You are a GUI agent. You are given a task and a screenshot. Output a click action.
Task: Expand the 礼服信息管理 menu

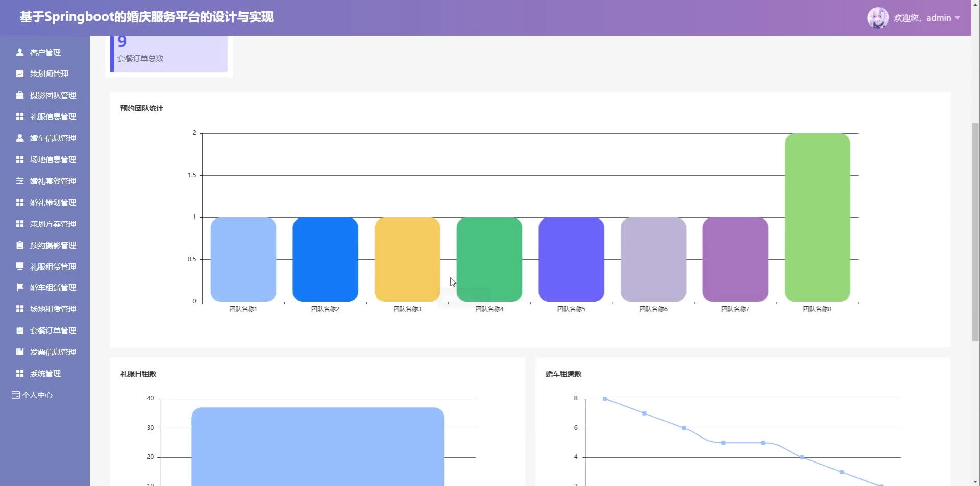coord(53,116)
